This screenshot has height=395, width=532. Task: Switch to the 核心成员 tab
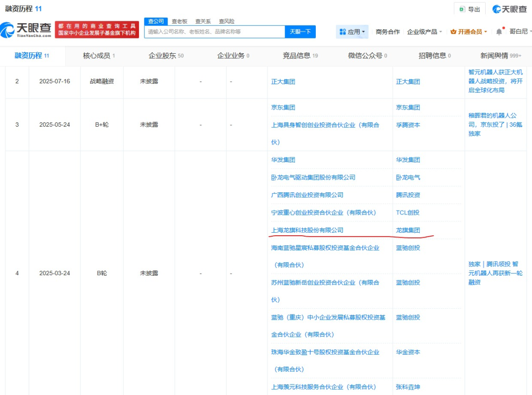(99, 56)
